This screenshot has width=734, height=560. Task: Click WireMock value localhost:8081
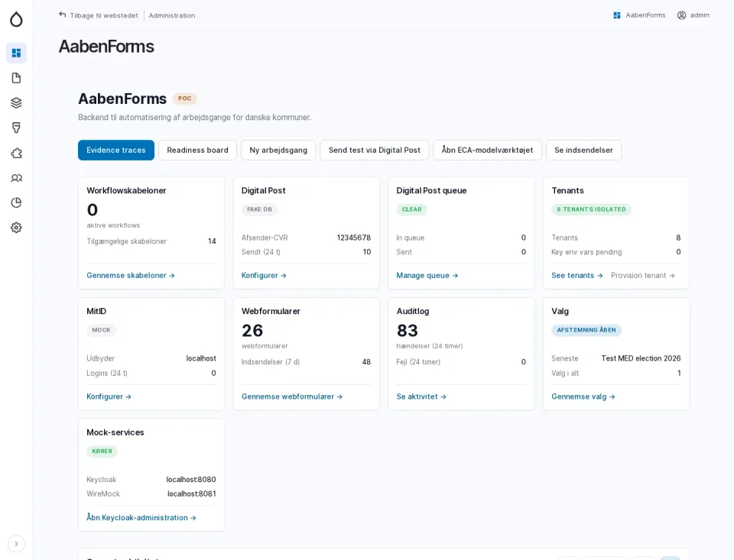pos(192,494)
